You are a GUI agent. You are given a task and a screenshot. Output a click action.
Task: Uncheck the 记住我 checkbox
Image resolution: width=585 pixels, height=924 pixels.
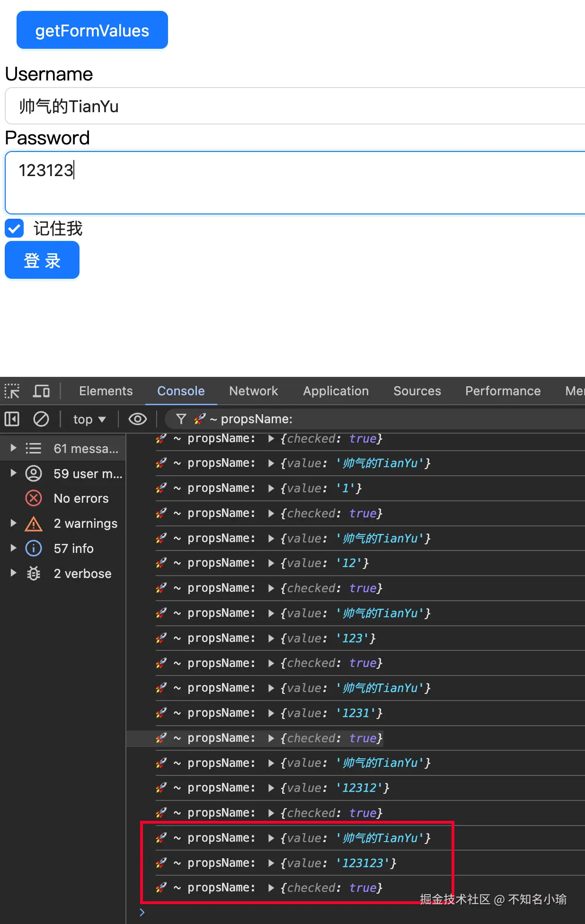14,229
